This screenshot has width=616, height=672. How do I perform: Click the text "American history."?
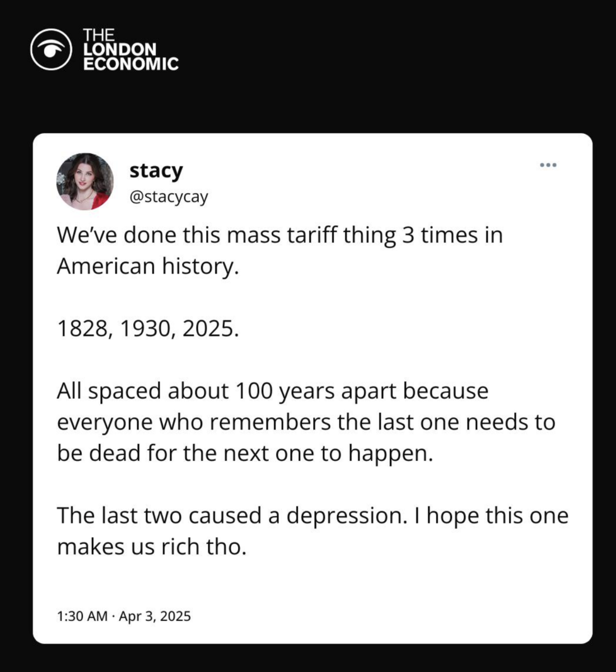point(148,266)
